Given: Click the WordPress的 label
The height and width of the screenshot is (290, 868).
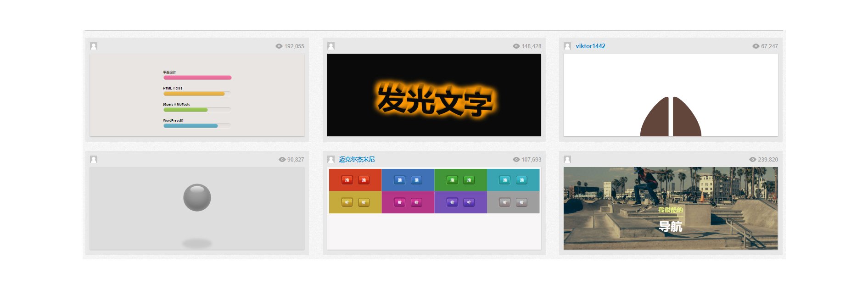Looking at the screenshot, I should [173, 121].
